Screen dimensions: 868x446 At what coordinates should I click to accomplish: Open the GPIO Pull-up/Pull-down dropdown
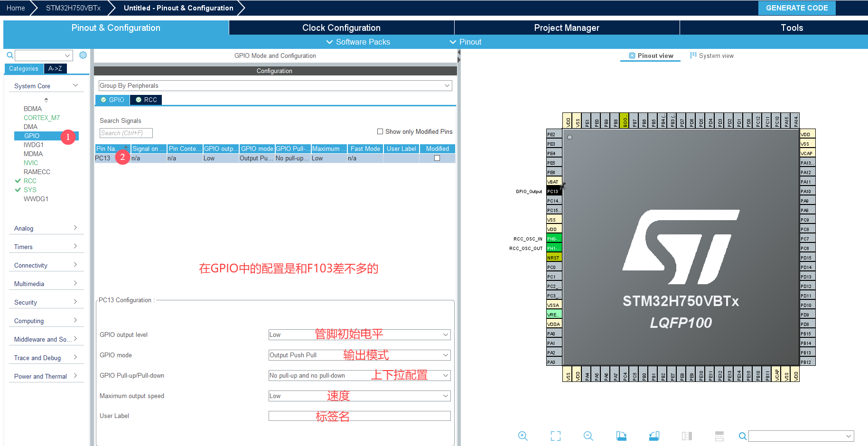pyautogui.click(x=359, y=375)
